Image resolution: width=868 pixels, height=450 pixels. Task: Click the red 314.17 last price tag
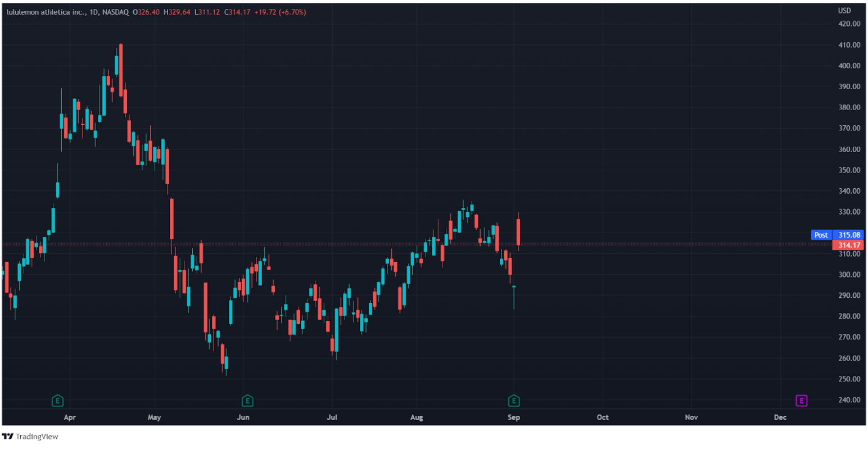tap(849, 245)
